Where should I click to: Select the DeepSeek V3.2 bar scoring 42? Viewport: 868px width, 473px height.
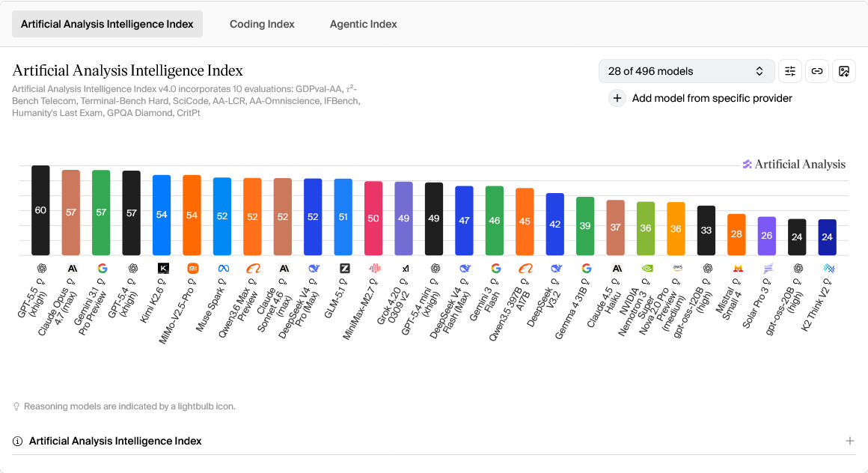tap(555, 225)
